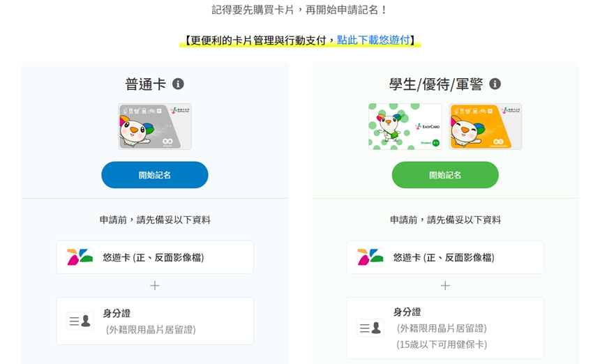Image resolution: width=593 pixels, height=364 pixels.
Task: Click the plus sign in 學生/優待/軍警 panel
Action: [x=445, y=285]
